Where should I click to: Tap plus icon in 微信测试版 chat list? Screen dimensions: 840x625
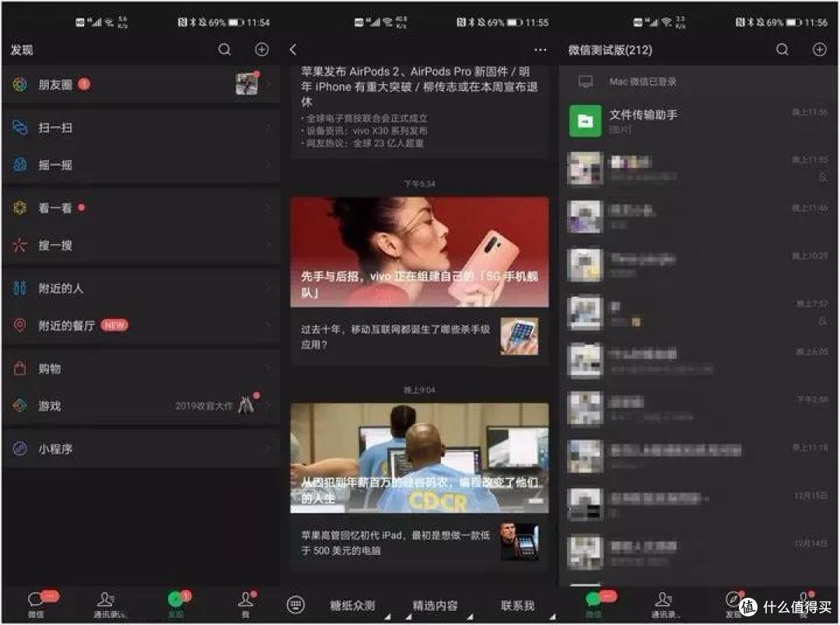pos(819,50)
